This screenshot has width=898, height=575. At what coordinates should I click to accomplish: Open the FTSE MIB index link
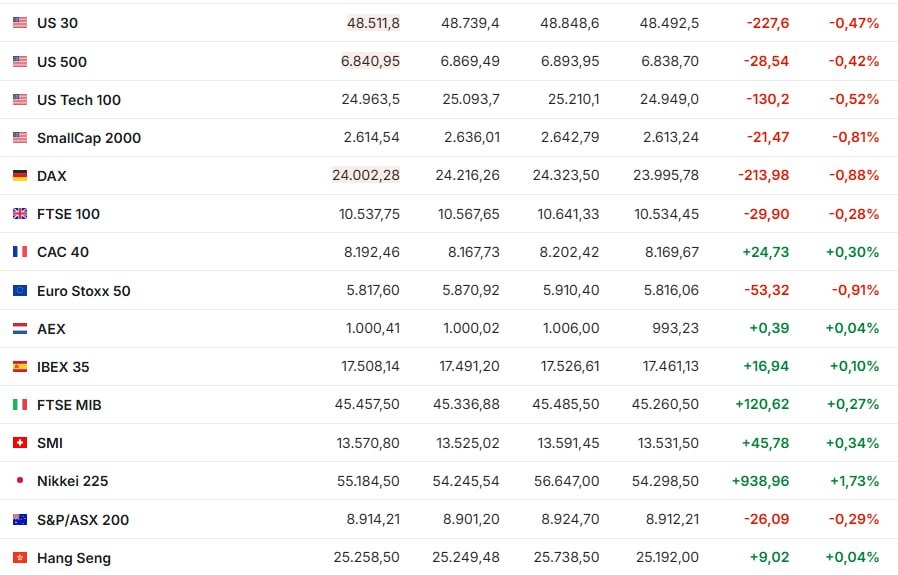click(69, 405)
